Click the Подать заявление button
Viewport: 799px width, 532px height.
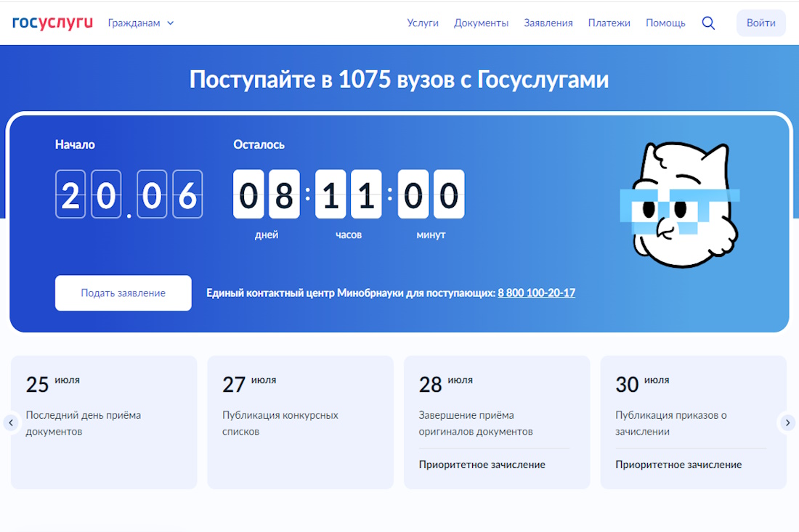pos(123,293)
